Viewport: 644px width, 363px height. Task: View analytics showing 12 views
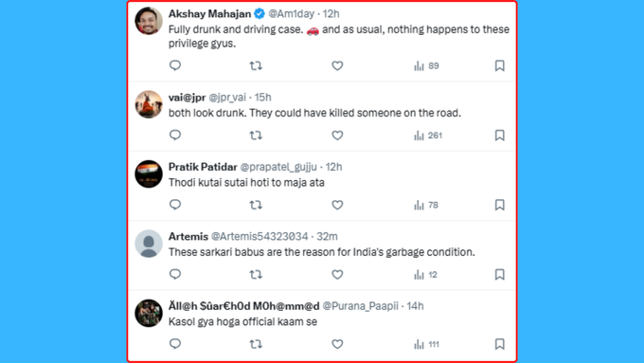tap(425, 274)
